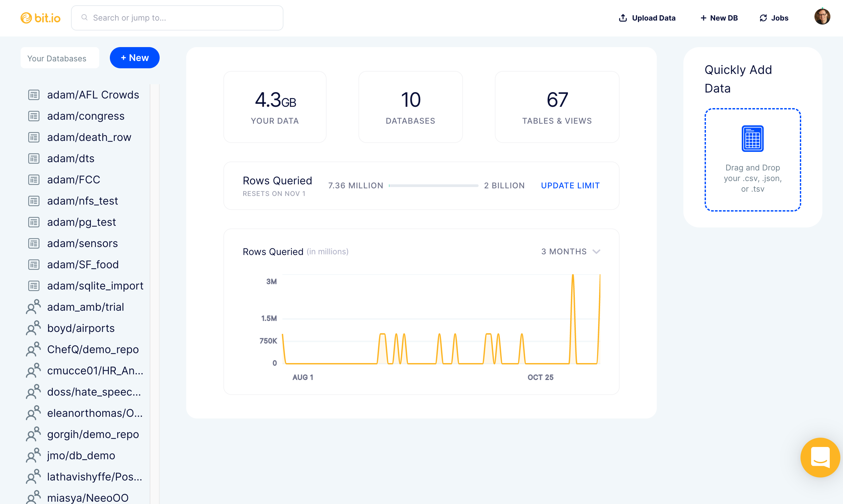Open your profile avatar menu

[x=822, y=18]
